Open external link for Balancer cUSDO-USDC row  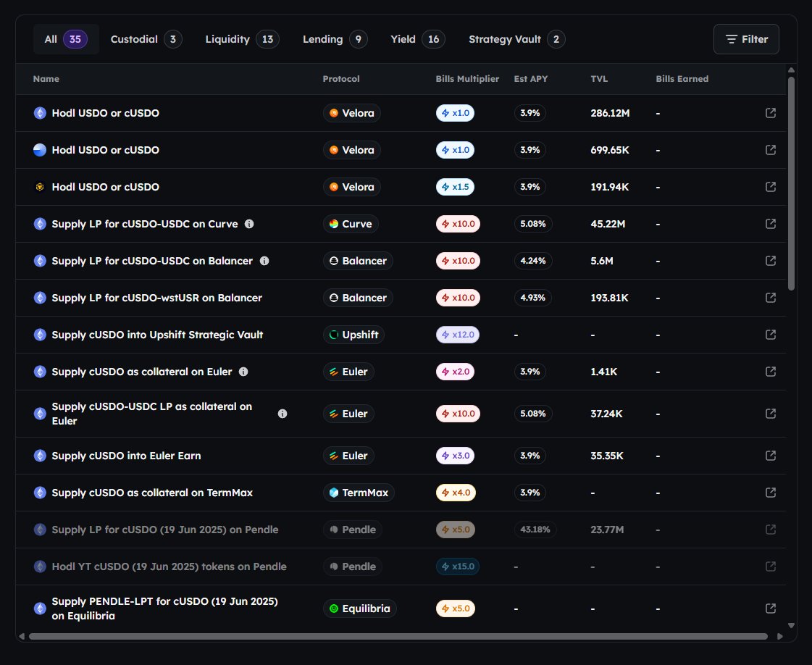click(x=771, y=261)
